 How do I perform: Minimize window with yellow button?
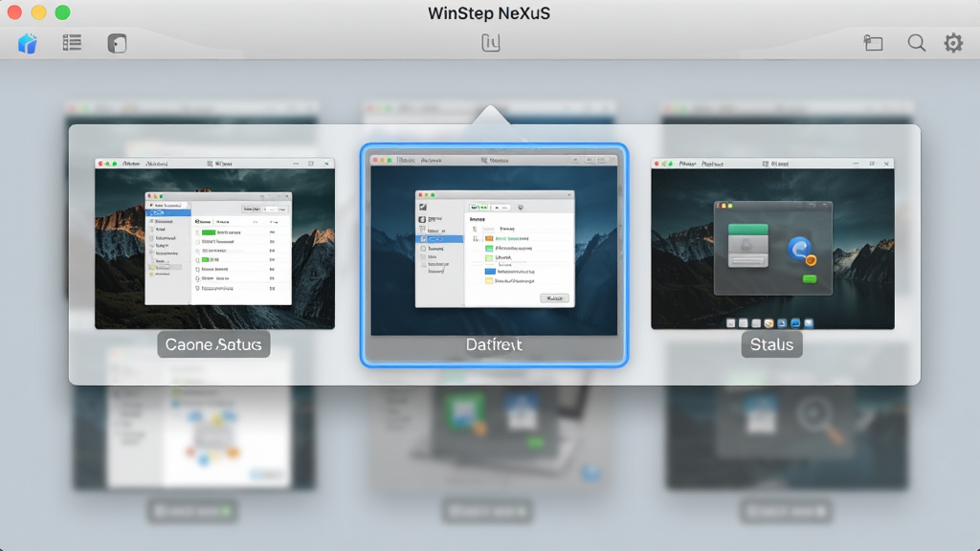point(38,12)
